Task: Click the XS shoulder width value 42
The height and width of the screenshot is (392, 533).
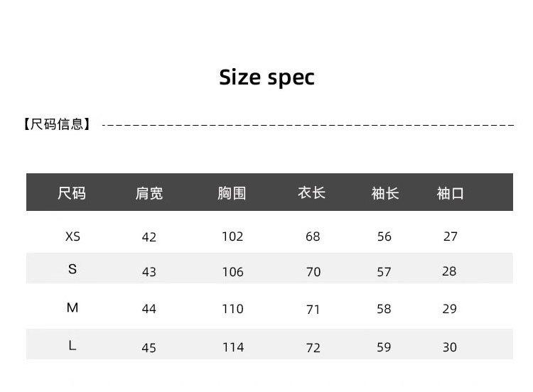Action: (149, 237)
